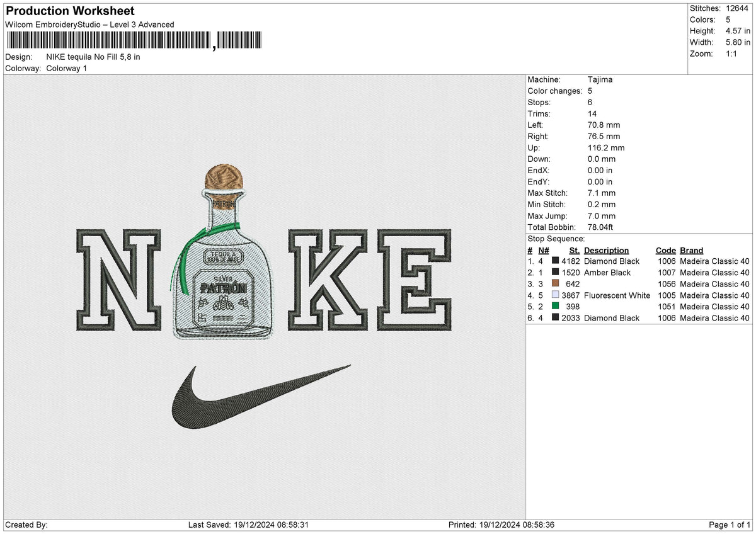Click the Width value "5.80 in"
Viewport: 756px width, 534px height.
click(x=737, y=42)
